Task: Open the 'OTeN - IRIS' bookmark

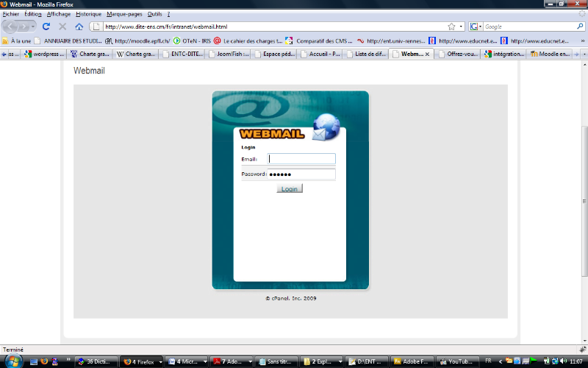Action: pyautogui.click(x=192, y=41)
